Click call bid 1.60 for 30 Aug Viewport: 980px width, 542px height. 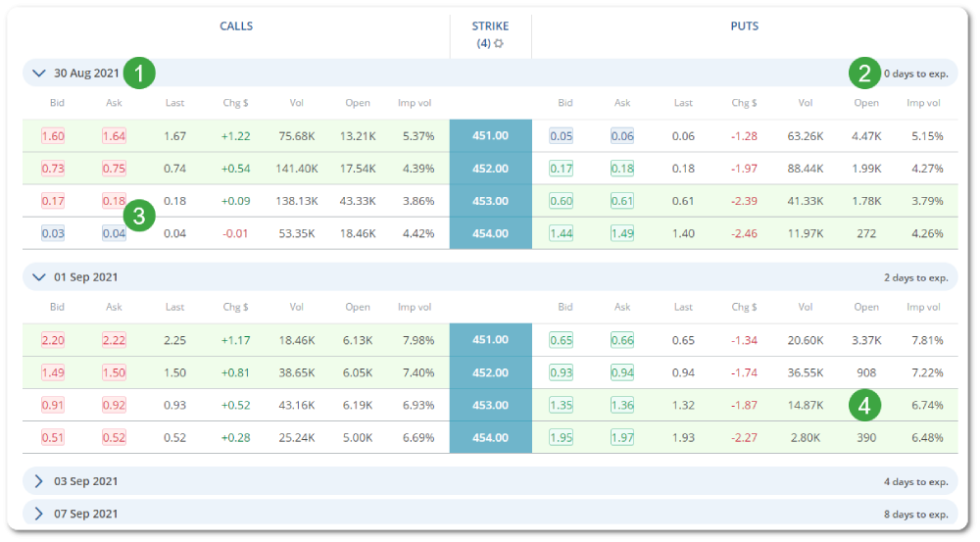[54, 136]
